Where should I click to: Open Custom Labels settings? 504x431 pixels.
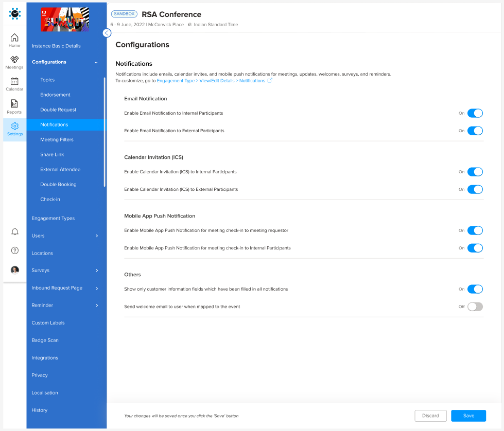(x=48, y=323)
